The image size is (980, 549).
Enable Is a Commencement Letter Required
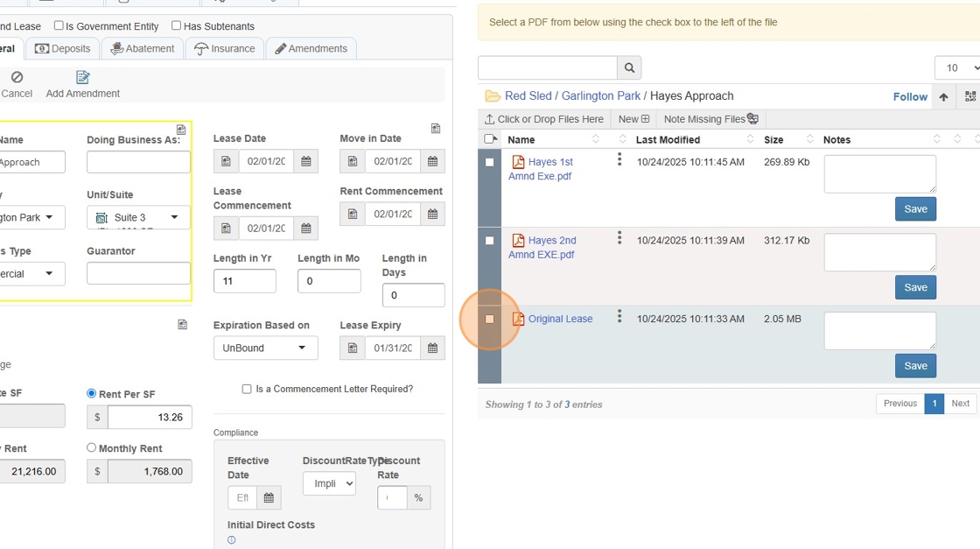click(247, 389)
